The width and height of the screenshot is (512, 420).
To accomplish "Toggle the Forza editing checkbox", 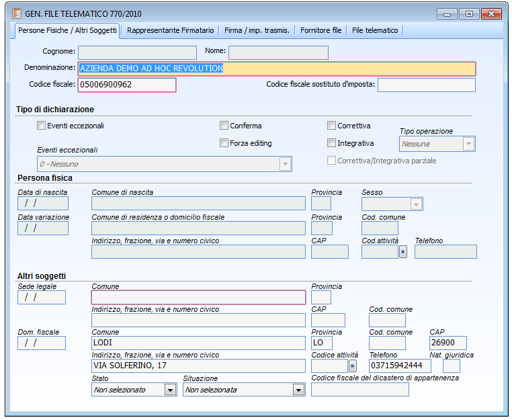I will (224, 143).
